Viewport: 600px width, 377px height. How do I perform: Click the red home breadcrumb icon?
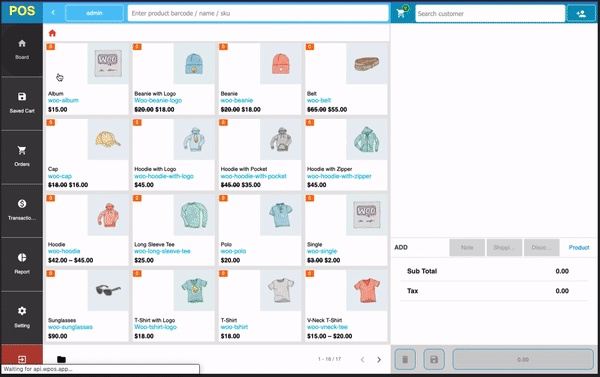(52, 33)
